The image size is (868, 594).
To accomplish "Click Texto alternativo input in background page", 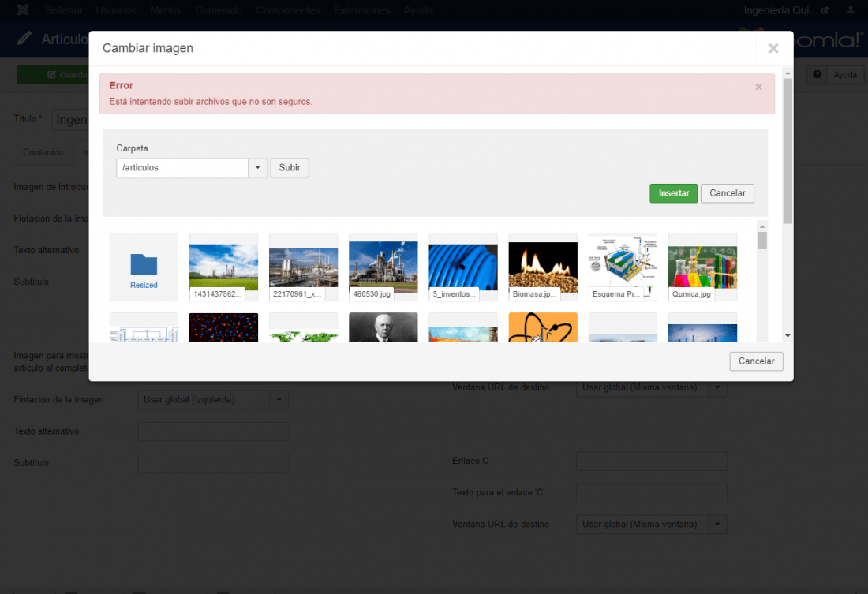I will coord(212,431).
